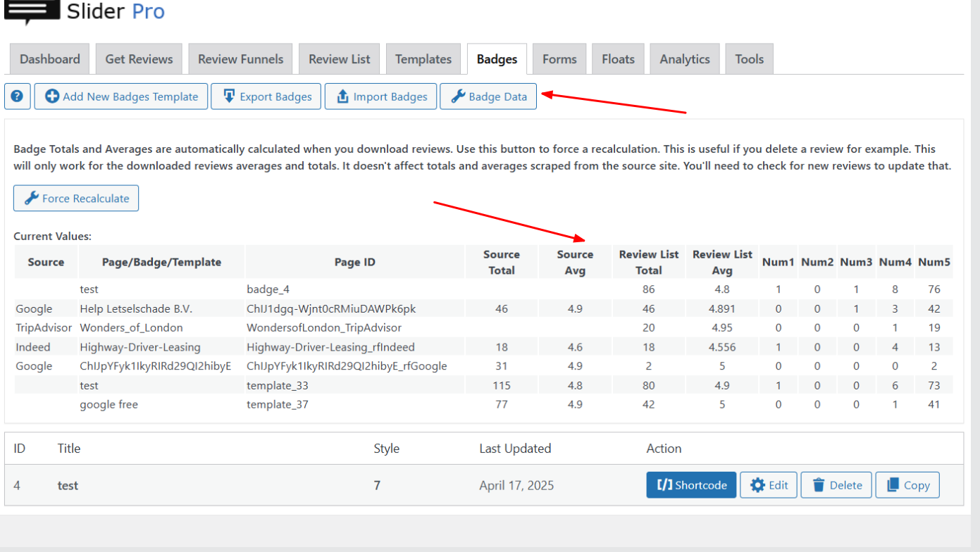Image resolution: width=980 pixels, height=552 pixels.
Task: Click 'ChIJ1dgq-Wjnt0cRMiuDAWPk6pk' page ID
Action: (x=331, y=308)
